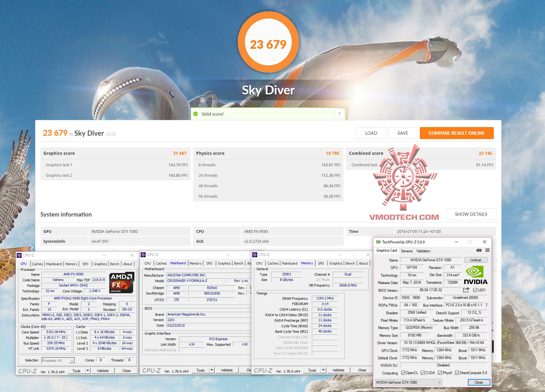Expand Tools dropdown arrow in the Memory window
Image resolution: width=545 pixels, height=392 pixels.
[x=323, y=370]
